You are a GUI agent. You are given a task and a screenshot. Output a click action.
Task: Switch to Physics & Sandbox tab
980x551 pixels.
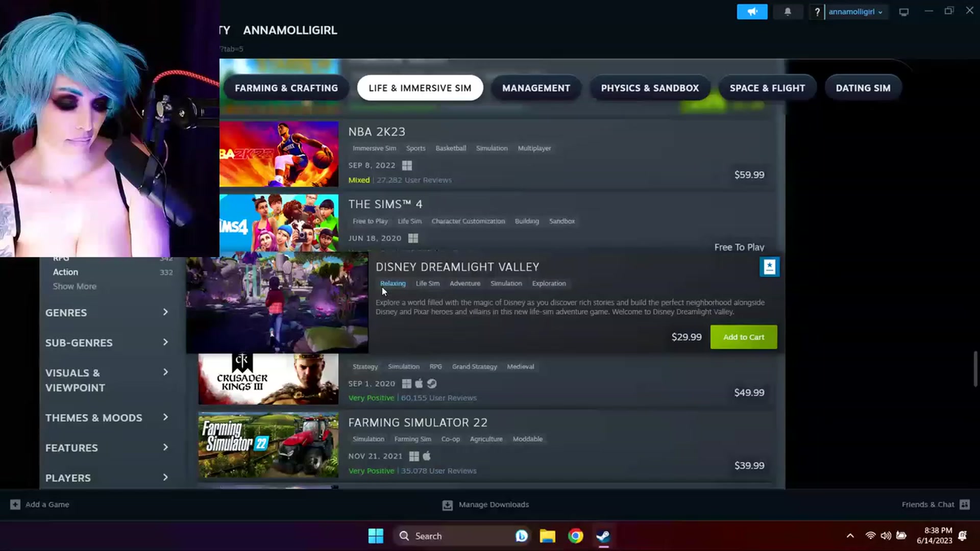point(650,88)
